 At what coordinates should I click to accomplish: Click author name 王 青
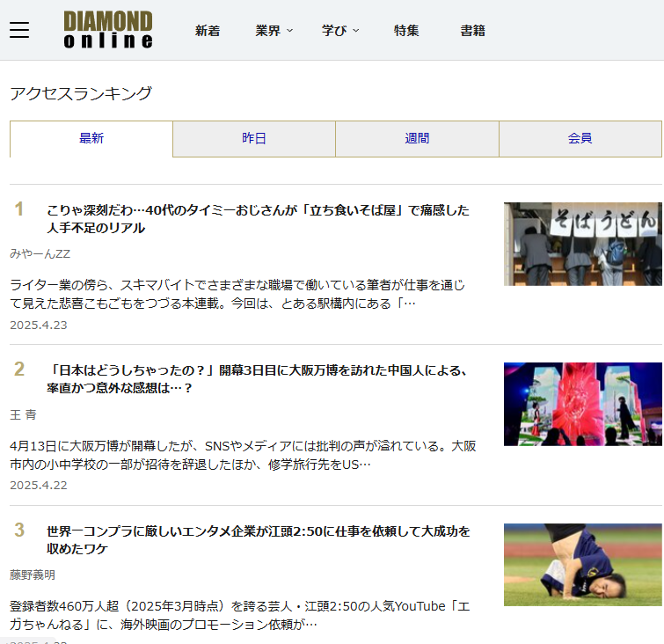(x=23, y=414)
